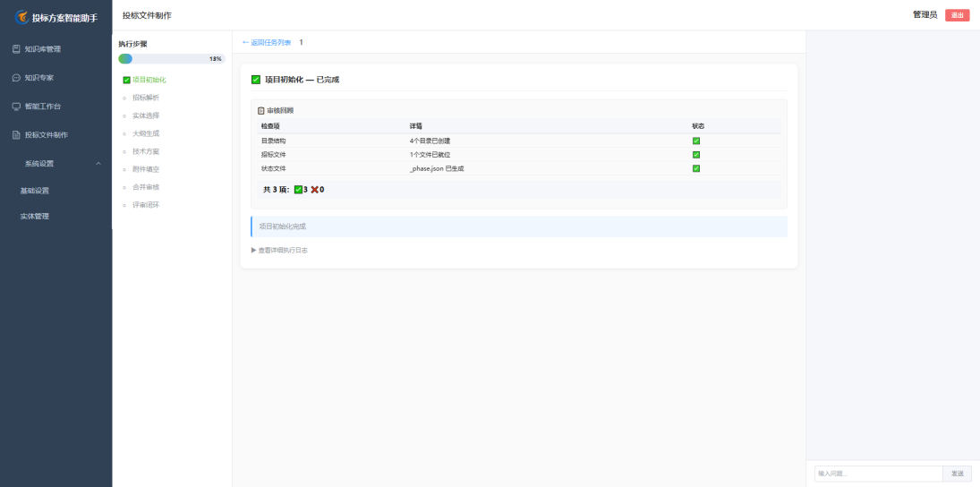
Task: Click the 招标文件 status checkbox
Action: (x=696, y=155)
